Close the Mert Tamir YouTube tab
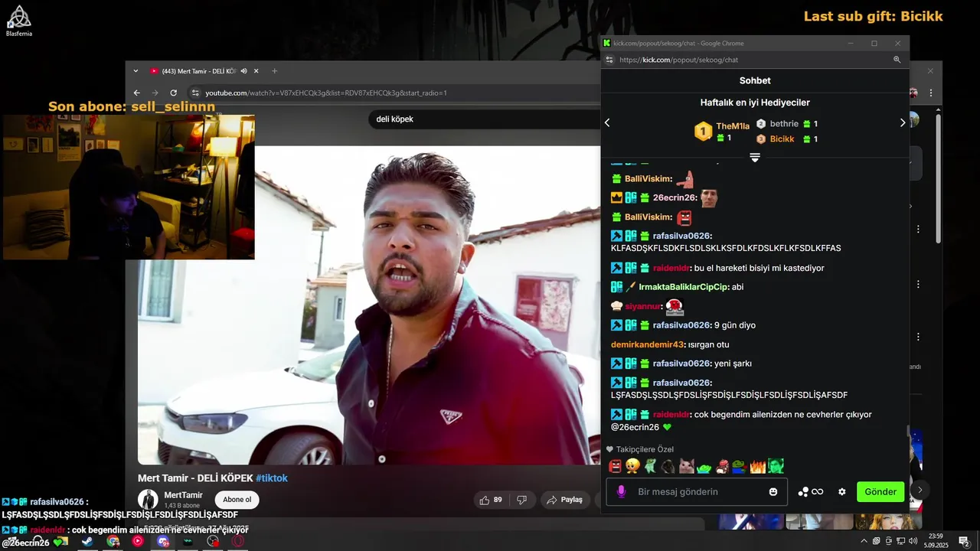The height and width of the screenshot is (551, 980). point(256,71)
